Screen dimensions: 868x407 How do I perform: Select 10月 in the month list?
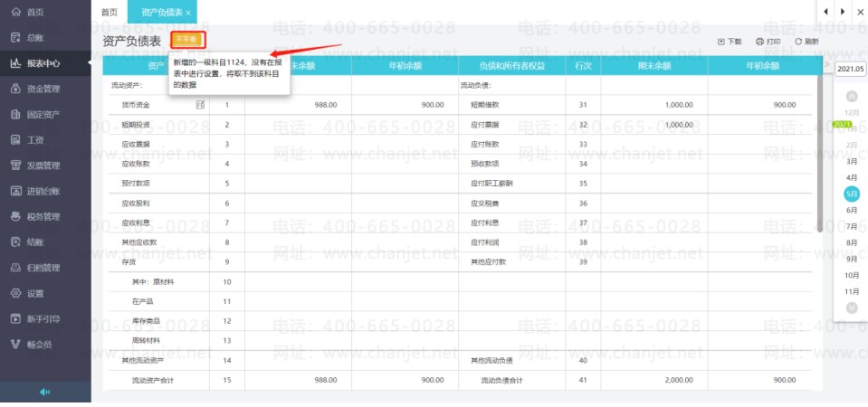pyautogui.click(x=852, y=275)
